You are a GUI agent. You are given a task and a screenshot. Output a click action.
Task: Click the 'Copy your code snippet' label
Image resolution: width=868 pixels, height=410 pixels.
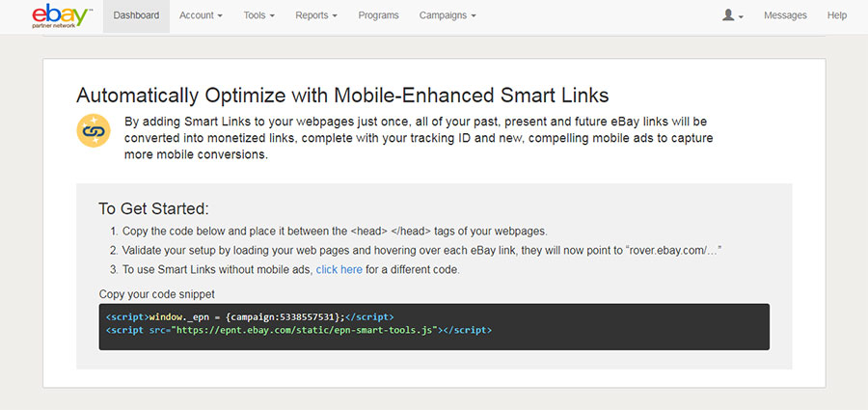tap(156, 294)
